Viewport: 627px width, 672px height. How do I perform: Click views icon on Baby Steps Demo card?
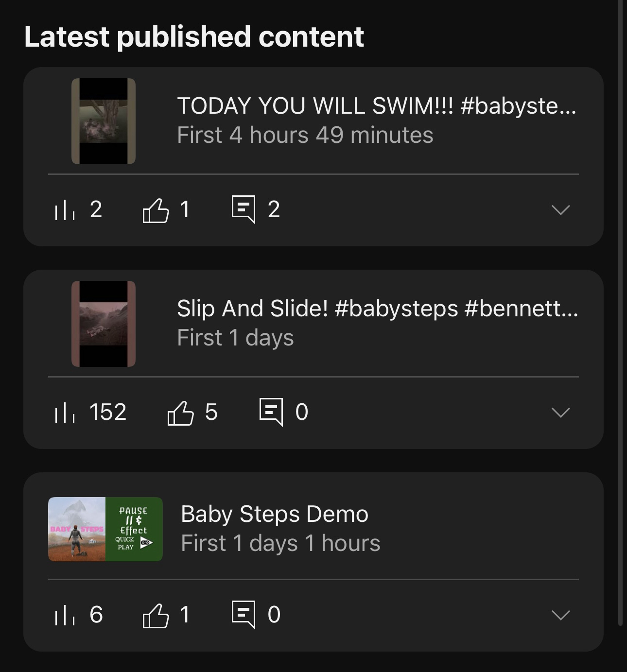click(65, 615)
